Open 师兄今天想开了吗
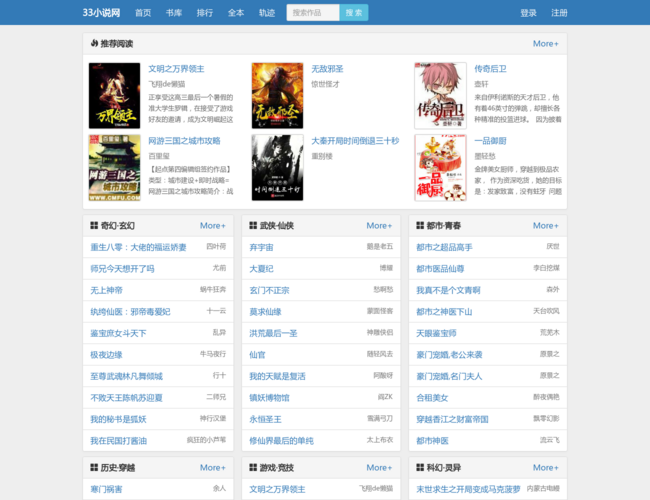 (122, 269)
